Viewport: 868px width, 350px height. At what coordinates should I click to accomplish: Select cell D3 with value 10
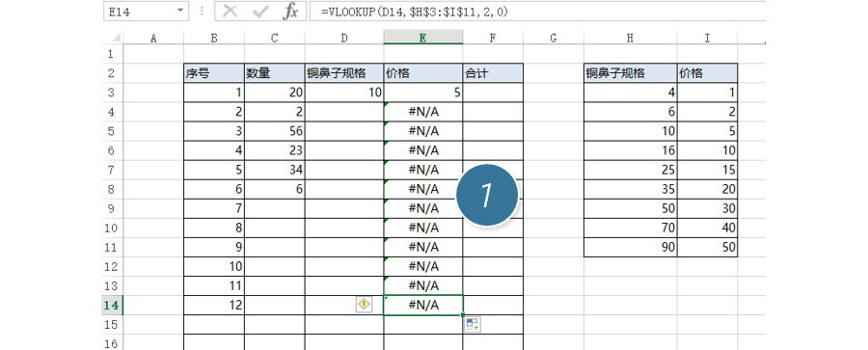[344, 93]
